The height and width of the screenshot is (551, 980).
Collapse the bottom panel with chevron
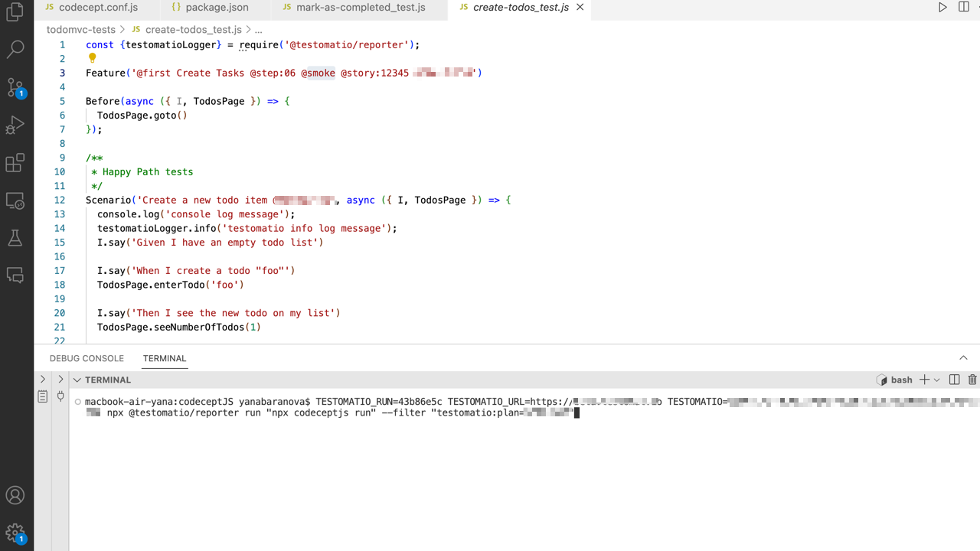click(963, 358)
